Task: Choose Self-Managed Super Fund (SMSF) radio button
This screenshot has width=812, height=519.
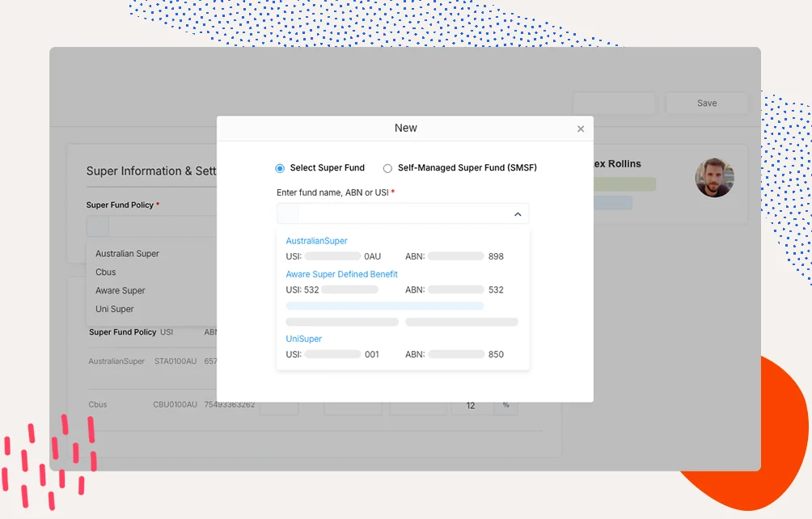Action: pos(387,168)
